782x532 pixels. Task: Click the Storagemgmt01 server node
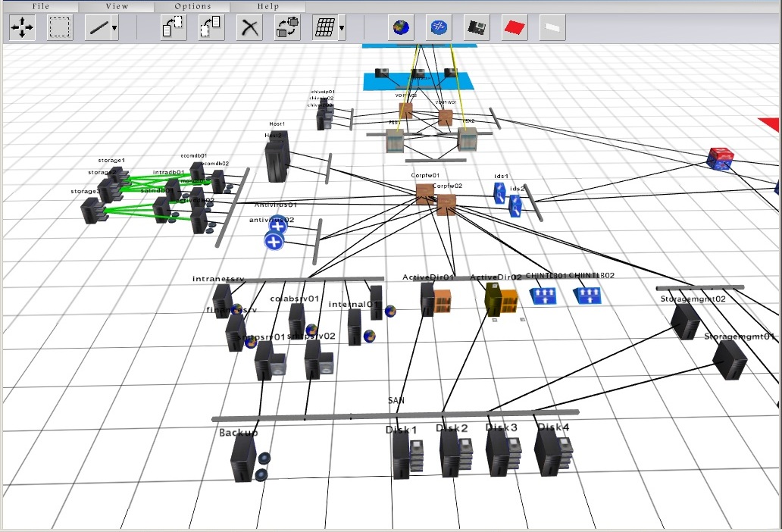[x=730, y=360]
